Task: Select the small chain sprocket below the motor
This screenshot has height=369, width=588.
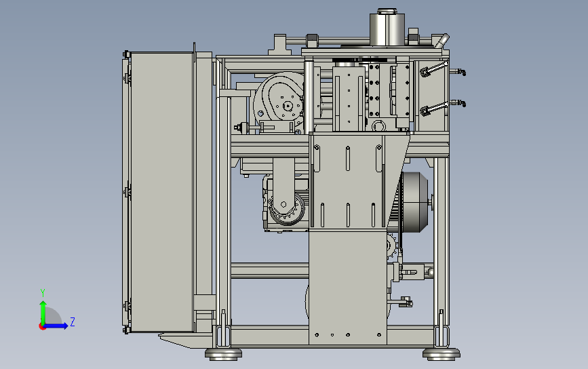Action: pos(392,246)
